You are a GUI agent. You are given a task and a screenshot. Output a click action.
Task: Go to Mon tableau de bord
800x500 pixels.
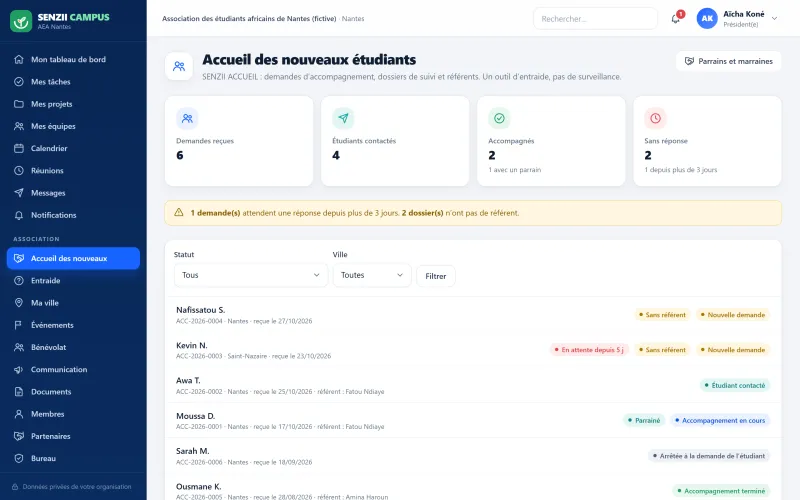[x=73, y=59]
